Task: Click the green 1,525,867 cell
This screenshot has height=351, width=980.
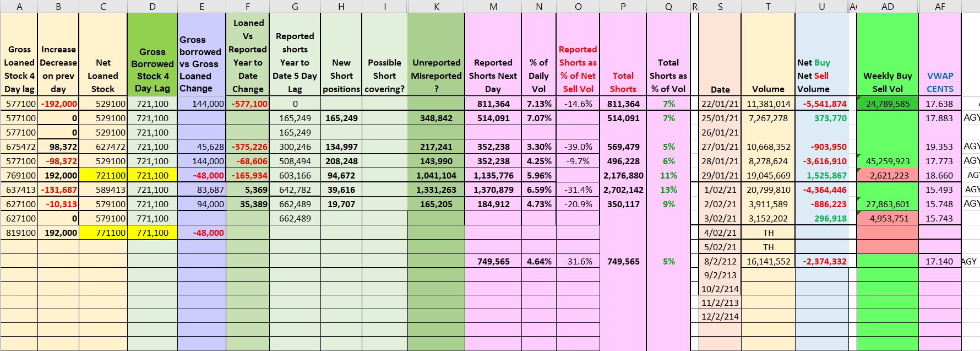Action: [822, 175]
